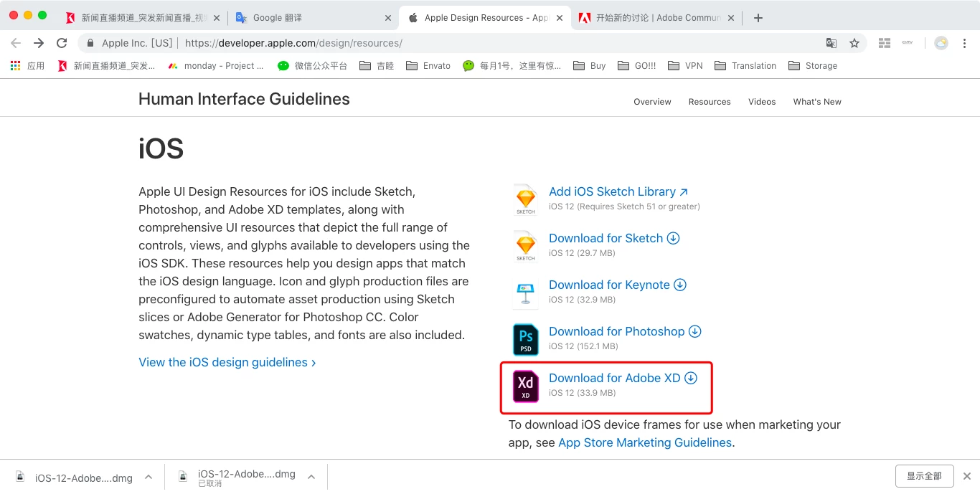Image resolution: width=980 pixels, height=494 pixels.
Task: Click Download for Adobe XD link
Action: point(623,378)
